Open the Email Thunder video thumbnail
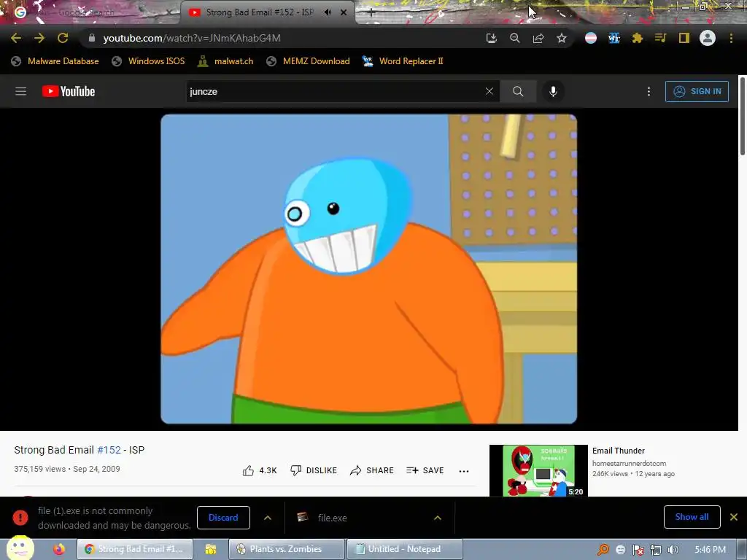Image resolution: width=747 pixels, height=560 pixels. coord(538,471)
